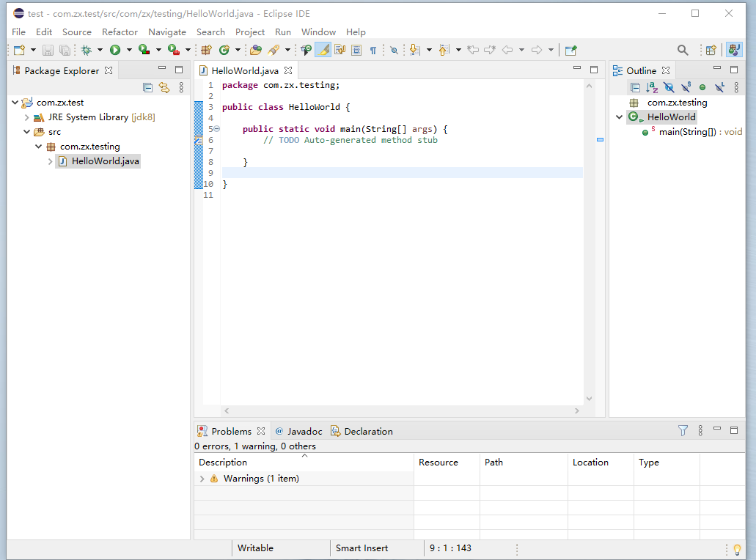The image size is (756, 560).
Task: Collapse the src folder node
Action: coord(26,131)
